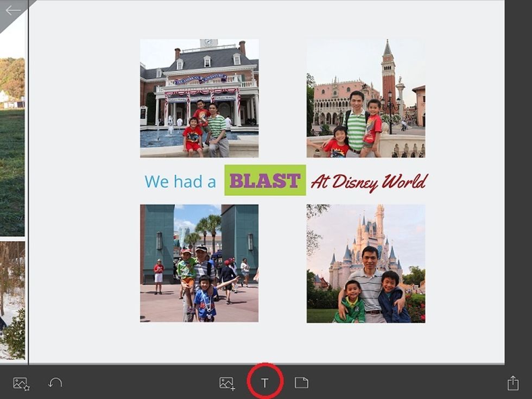Viewport: 532px width, 399px height.
Task: Edit the 'At Disney World' script text
Action: (x=369, y=181)
